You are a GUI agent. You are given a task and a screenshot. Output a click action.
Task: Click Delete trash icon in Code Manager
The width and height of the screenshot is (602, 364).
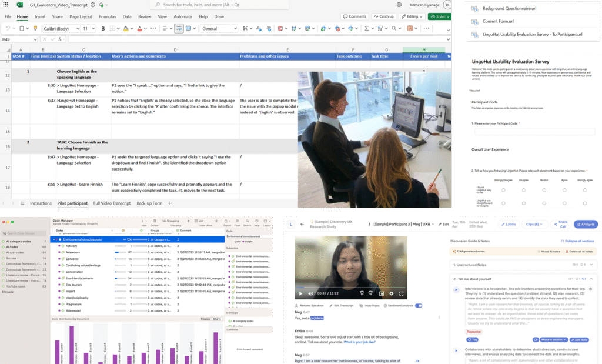tap(155, 221)
